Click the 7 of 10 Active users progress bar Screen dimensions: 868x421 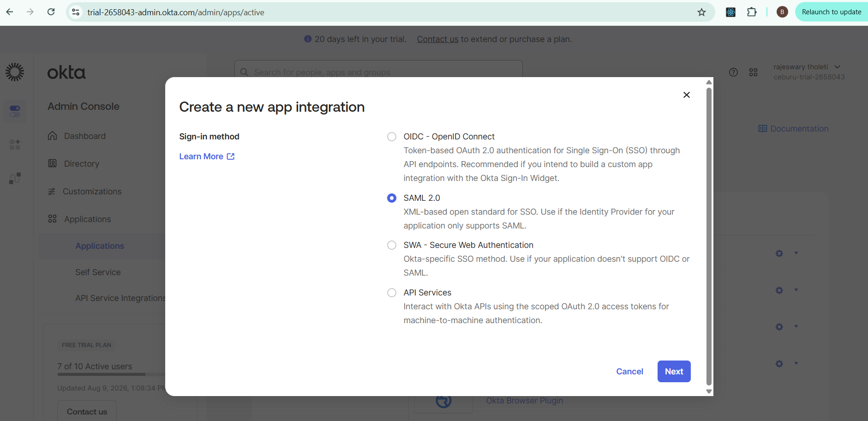111,374
